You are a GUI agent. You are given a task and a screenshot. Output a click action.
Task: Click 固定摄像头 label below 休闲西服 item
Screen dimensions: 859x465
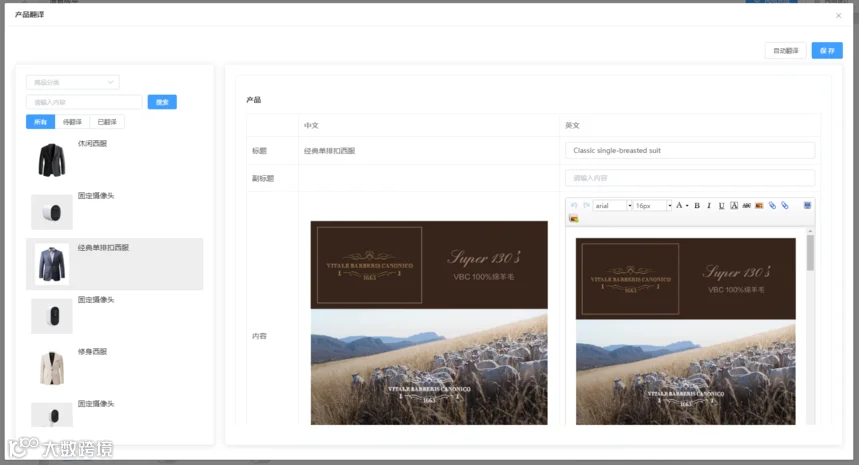(96, 196)
